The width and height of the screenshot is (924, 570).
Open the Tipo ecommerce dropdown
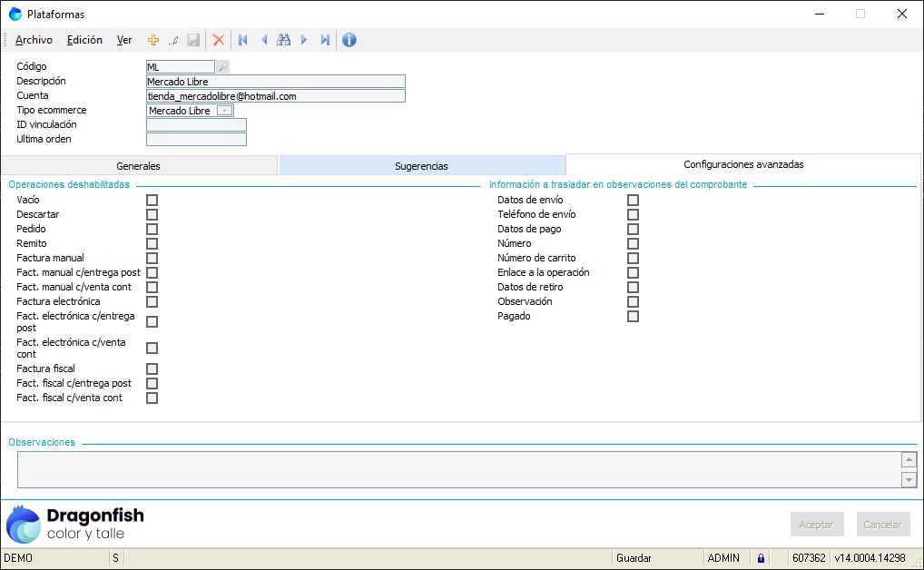tap(224, 110)
